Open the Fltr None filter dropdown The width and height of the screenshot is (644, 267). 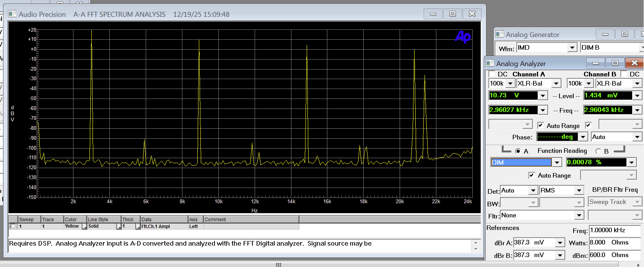579,215
